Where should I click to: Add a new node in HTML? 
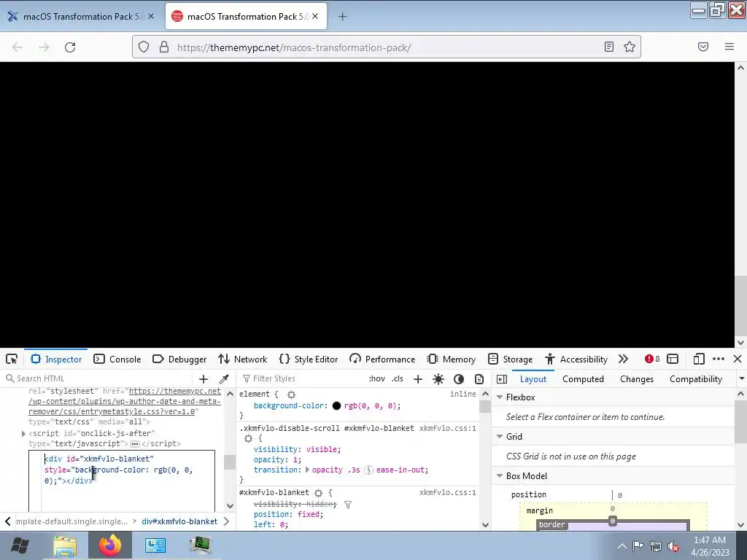point(204,379)
